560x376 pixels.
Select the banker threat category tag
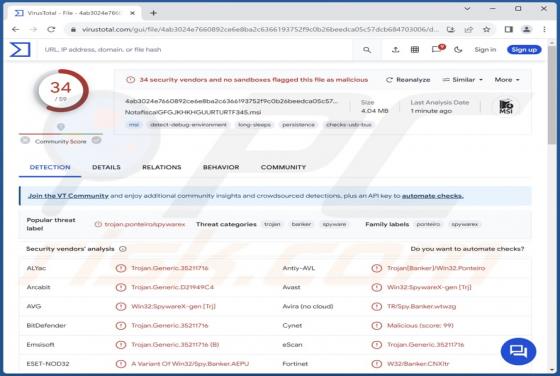[x=301, y=224]
